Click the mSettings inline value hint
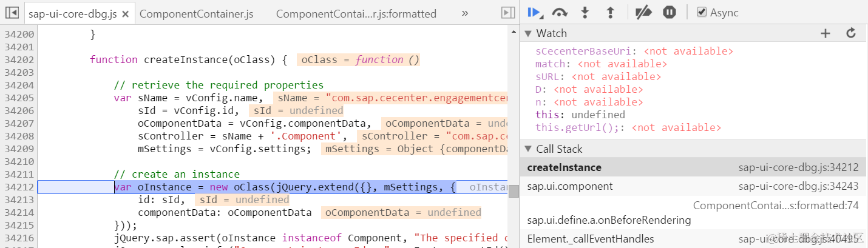Viewport: 868px width, 248px height. (415, 149)
